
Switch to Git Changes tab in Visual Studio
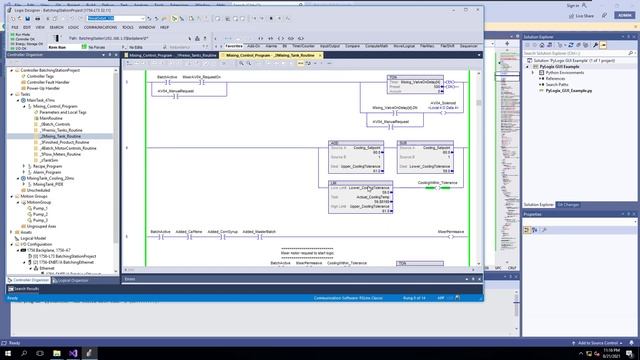pyautogui.click(x=568, y=205)
